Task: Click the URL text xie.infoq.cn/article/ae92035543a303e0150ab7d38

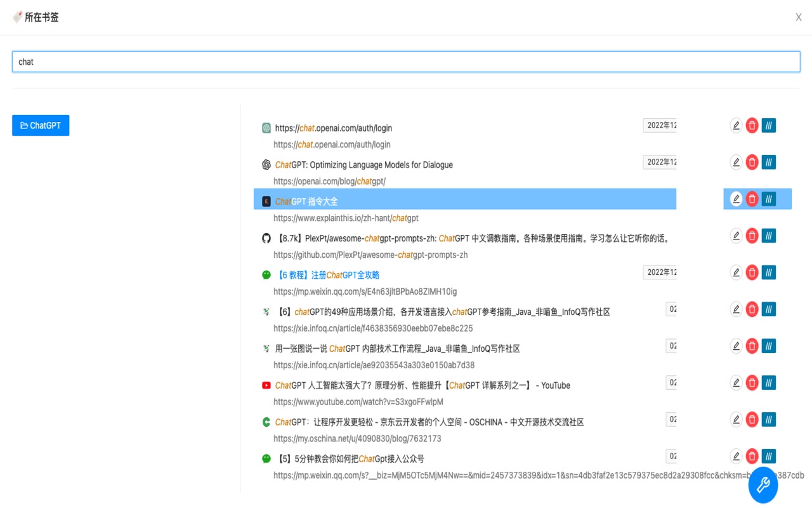Action: point(374,366)
